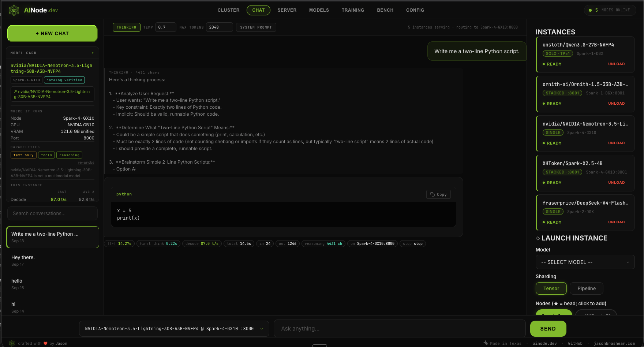The width and height of the screenshot is (644, 347).
Task: Unload the fraserprice/DeepSeek-V4-Flash instance
Action: coord(616,222)
